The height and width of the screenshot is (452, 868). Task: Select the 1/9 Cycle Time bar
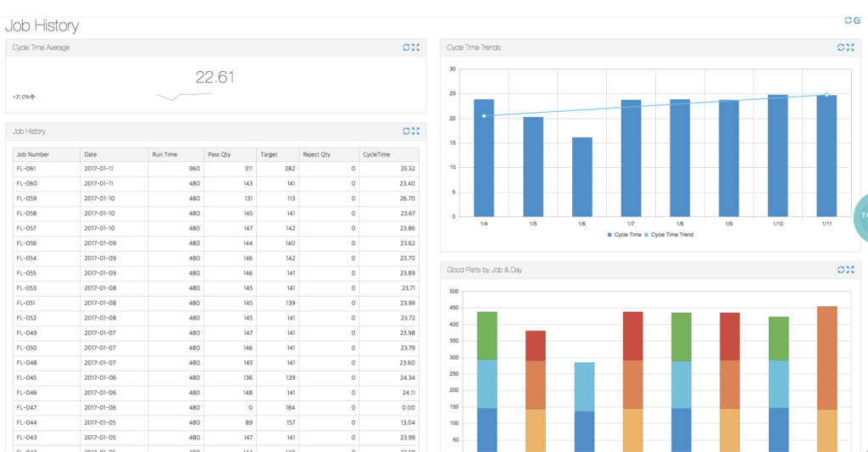point(728,159)
